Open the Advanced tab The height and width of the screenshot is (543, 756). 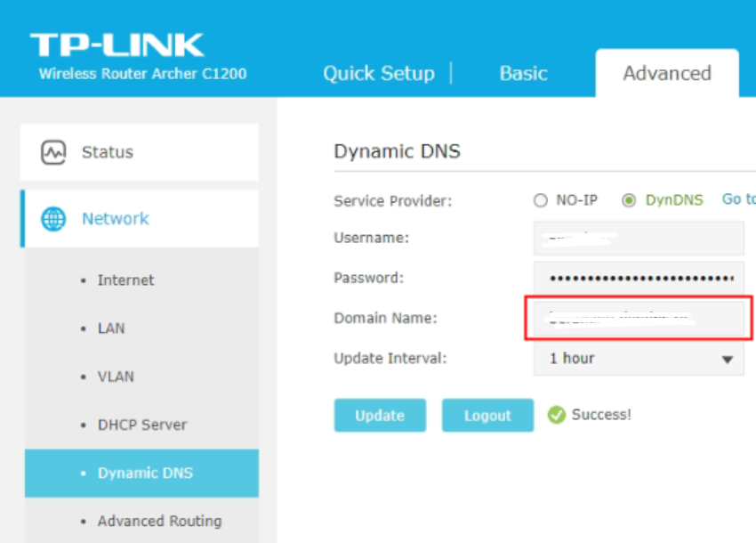coord(667,73)
